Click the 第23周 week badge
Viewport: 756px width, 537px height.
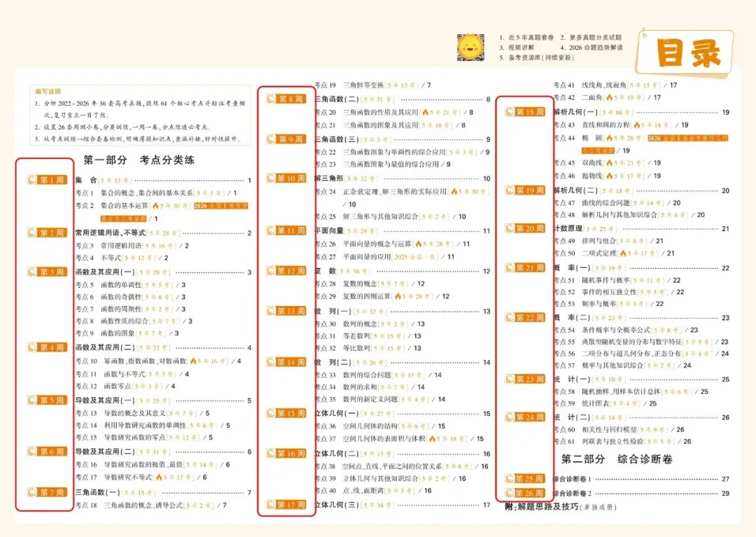[524, 379]
